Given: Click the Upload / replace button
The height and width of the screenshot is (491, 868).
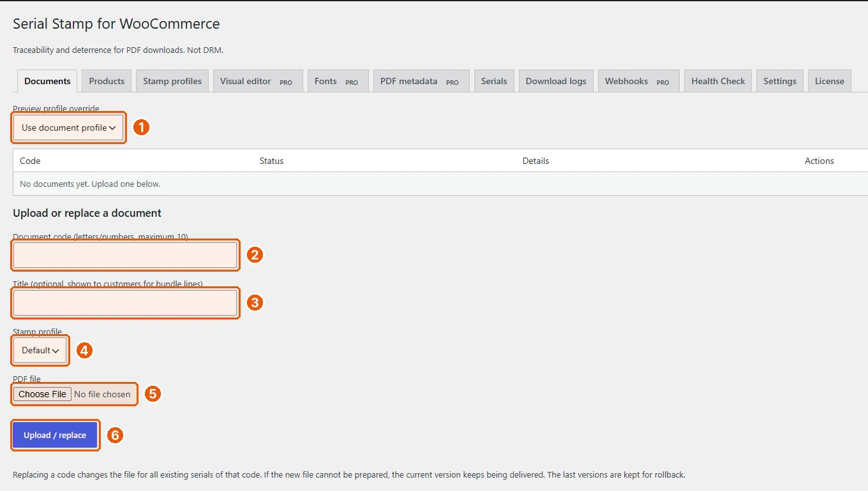Looking at the screenshot, I should point(55,436).
